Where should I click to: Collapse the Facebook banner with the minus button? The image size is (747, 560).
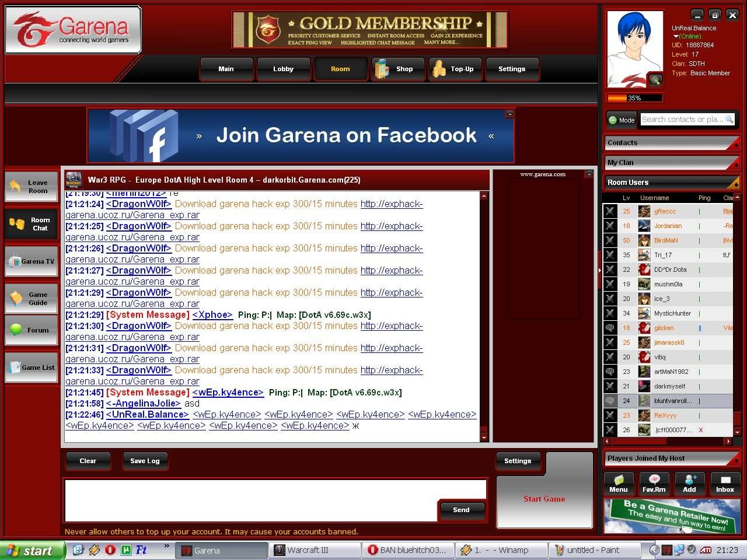coord(509,114)
